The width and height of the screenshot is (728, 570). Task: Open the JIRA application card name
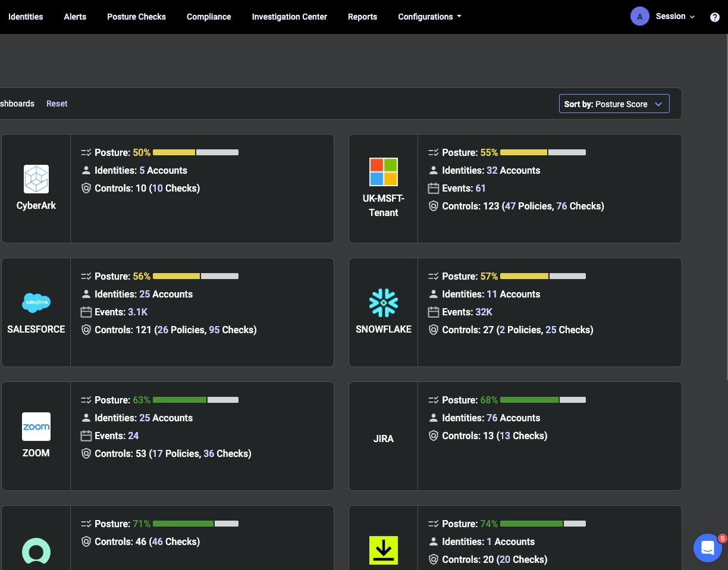point(384,439)
